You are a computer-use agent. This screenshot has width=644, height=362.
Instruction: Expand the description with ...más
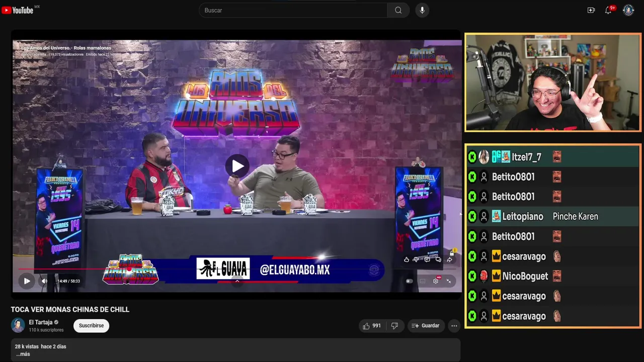pyautogui.click(x=23, y=354)
